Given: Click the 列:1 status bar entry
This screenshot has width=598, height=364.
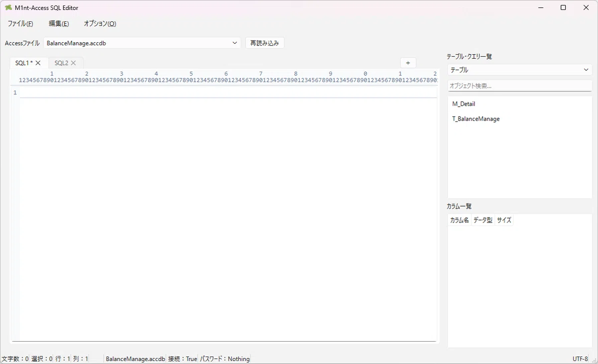Looking at the screenshot, I should (x=81, y=359).
